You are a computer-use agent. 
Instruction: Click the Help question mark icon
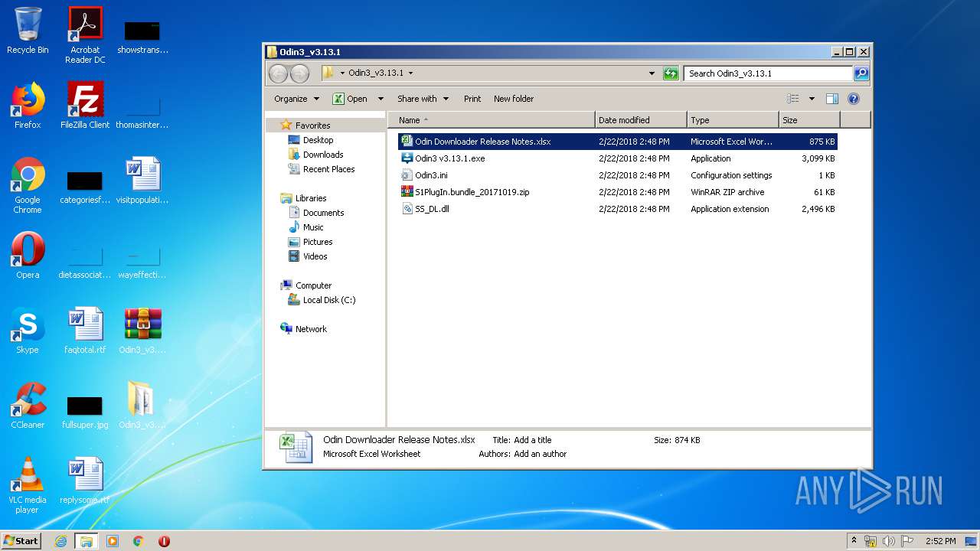(854, 99)
